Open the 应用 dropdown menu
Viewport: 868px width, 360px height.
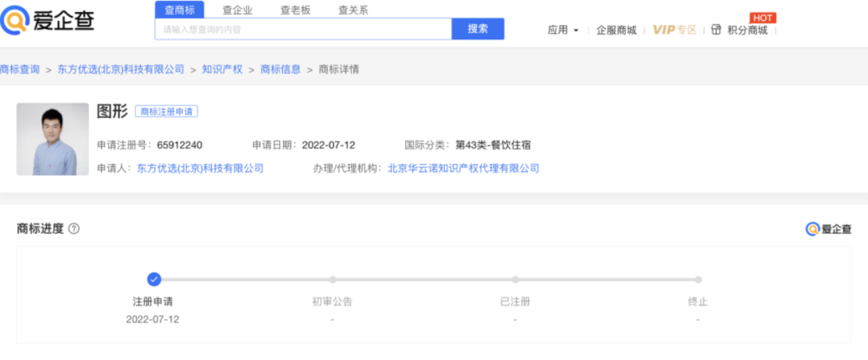click(x=563, y=30)
